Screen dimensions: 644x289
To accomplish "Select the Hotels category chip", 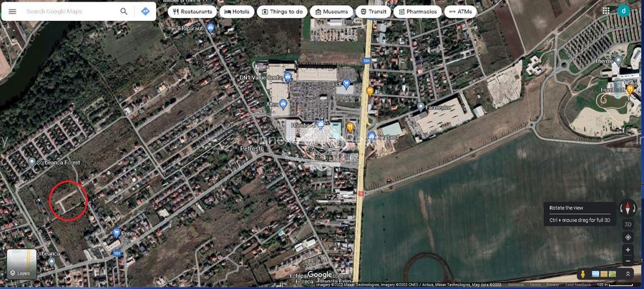I will [237, 11].
